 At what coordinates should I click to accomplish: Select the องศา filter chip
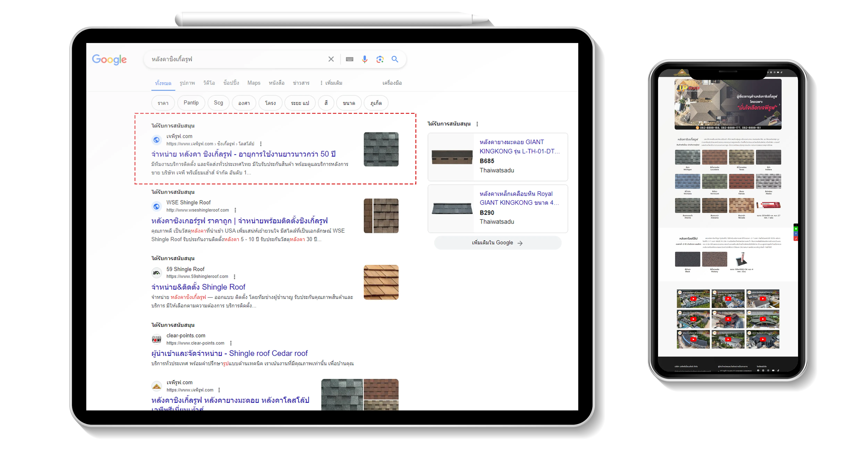tap(244, 103)
